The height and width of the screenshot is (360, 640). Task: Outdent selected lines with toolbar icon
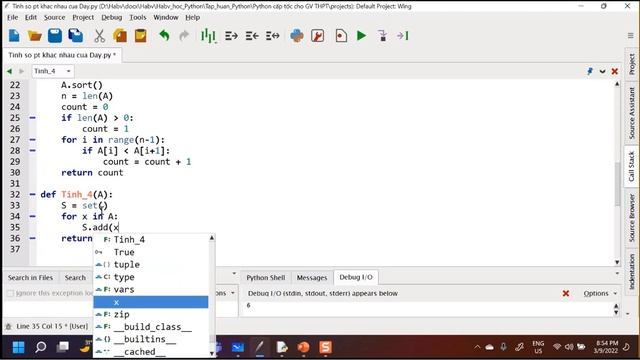tap(252, 36)
